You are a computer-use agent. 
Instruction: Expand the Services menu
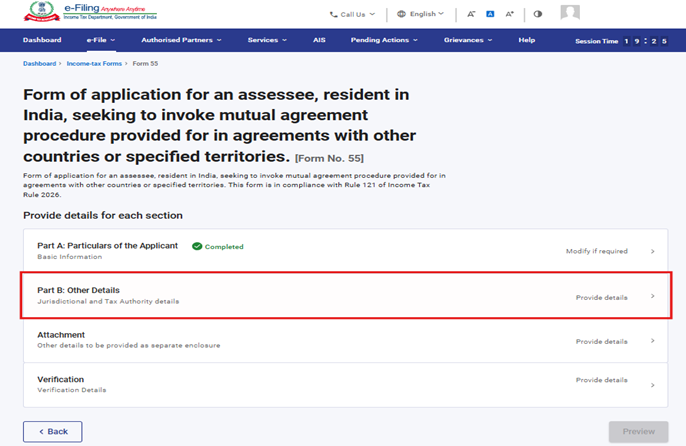coord(267,40)
